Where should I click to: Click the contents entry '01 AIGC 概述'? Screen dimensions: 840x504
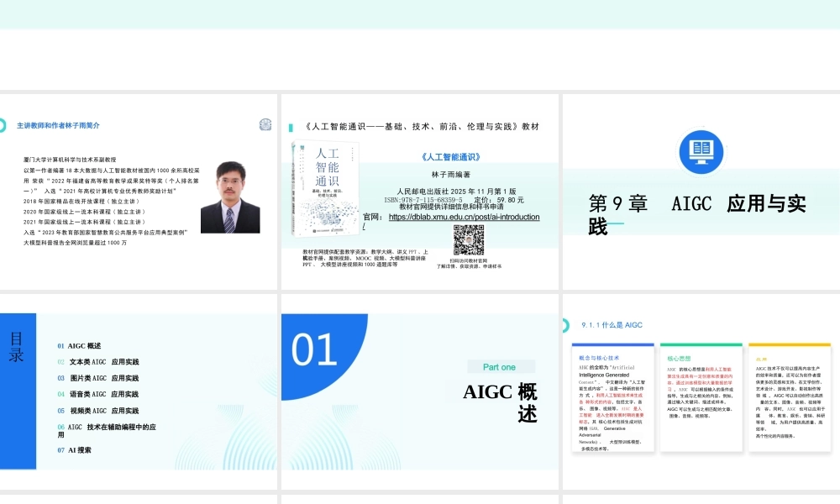pos(79,346)
